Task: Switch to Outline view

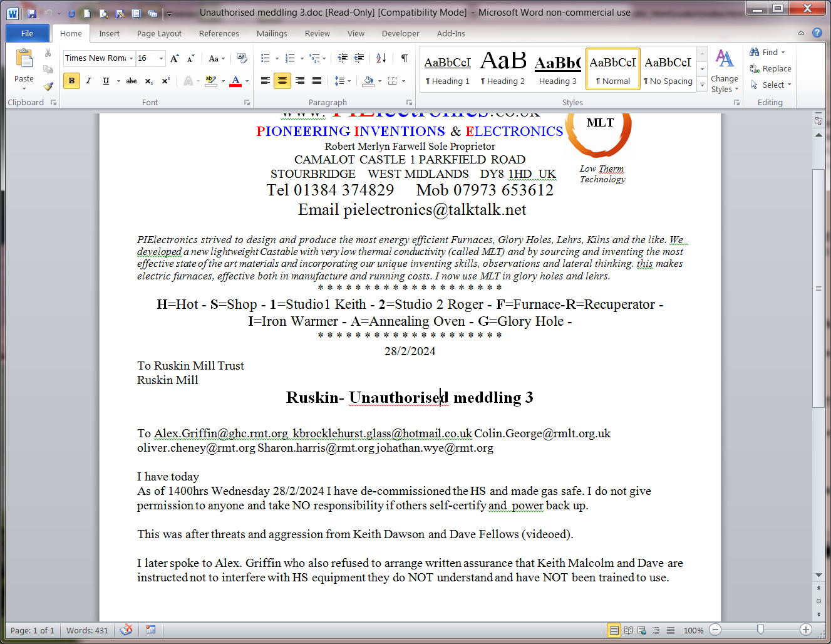Action: coord(656,630)
